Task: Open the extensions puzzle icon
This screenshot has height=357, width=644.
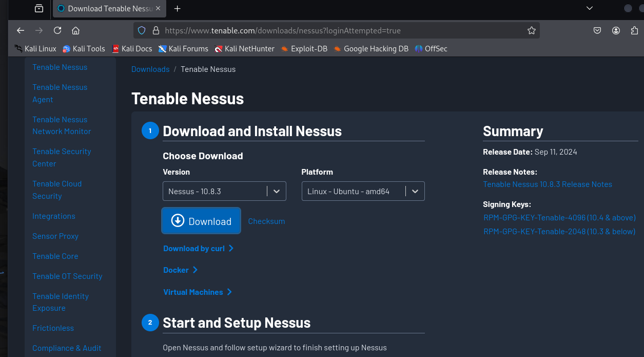Action: coord(634,30)
